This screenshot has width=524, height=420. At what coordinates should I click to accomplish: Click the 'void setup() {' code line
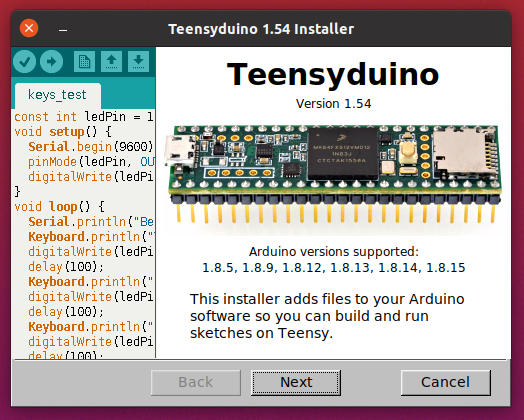coord(63,132)
